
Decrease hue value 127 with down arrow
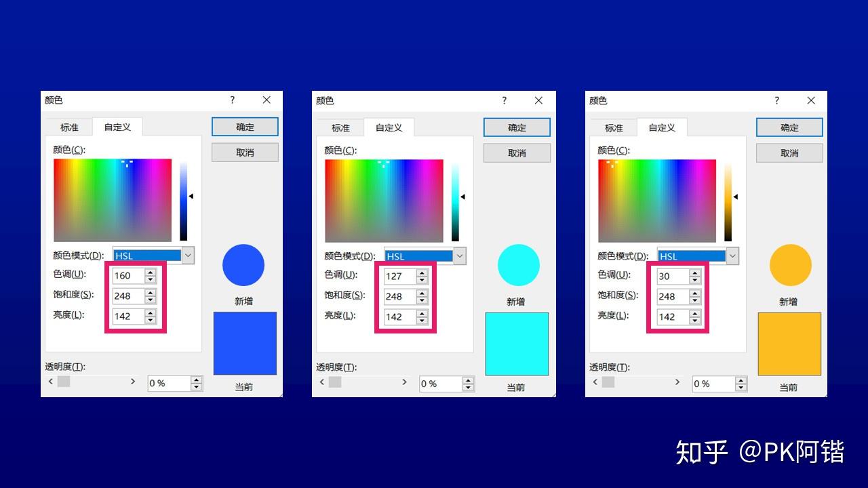click(422, 280)
